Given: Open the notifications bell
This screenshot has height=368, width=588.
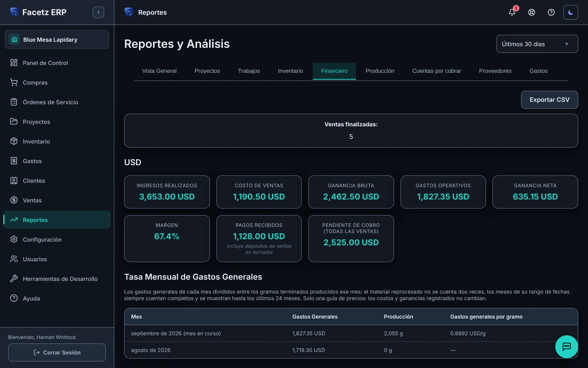Looking at the screenshot, I should tap(512, 12).
